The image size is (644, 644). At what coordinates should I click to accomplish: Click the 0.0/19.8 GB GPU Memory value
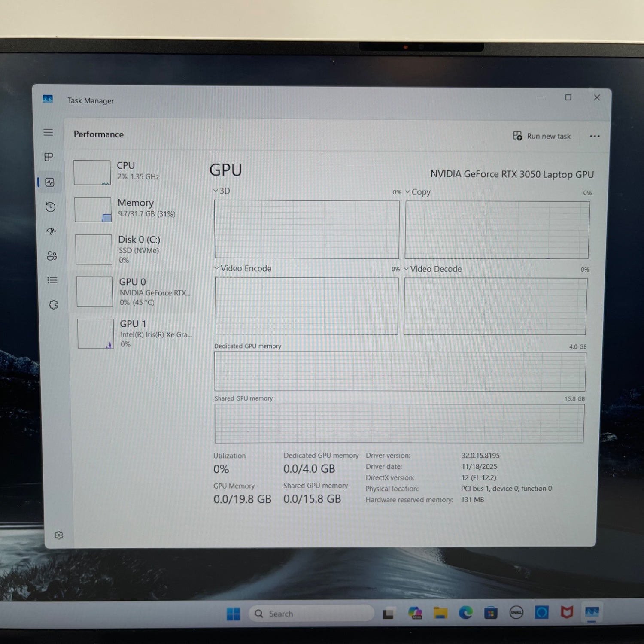[x=243, y=499]
